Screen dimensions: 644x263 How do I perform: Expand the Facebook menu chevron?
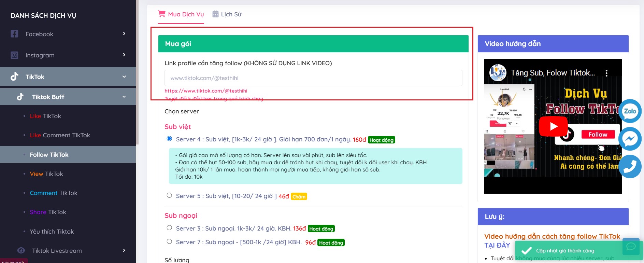[x=124, y=33]
